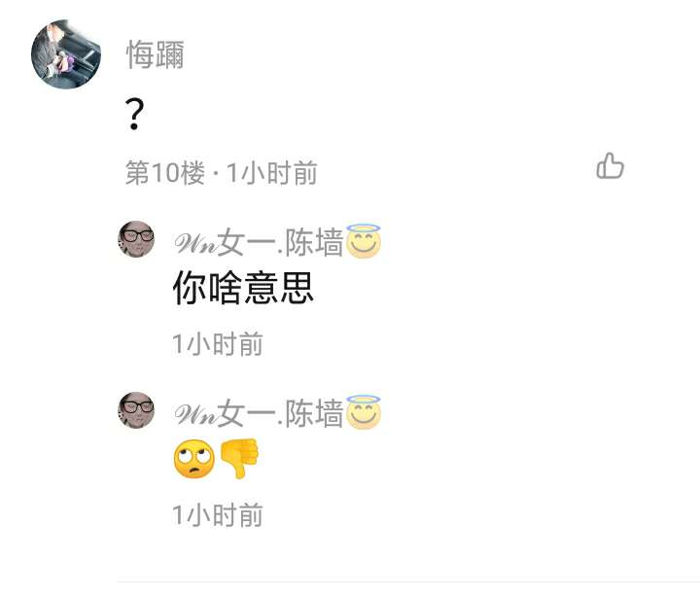The image size is (700, 595).
Task: Like the 10th floor comment with thumbs-up
Action: (x=610, y=166)
